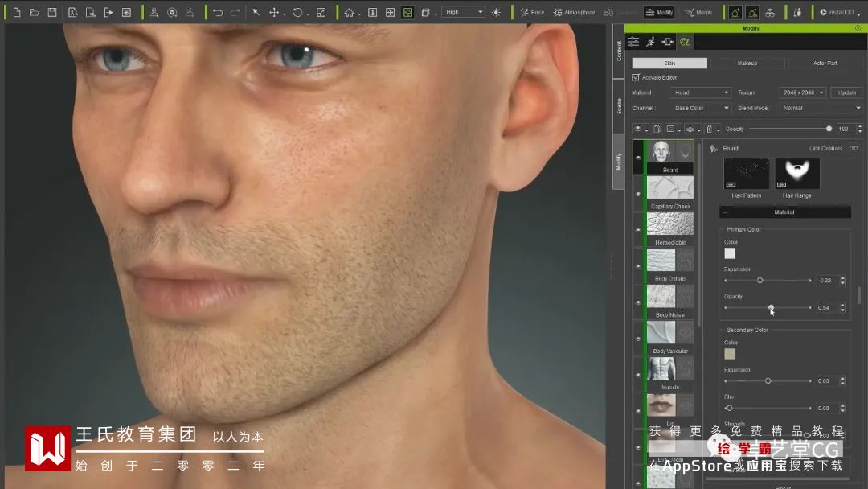Select the Muscle layer thumbnail
The image size is (868, 489).
click(661, 369)
